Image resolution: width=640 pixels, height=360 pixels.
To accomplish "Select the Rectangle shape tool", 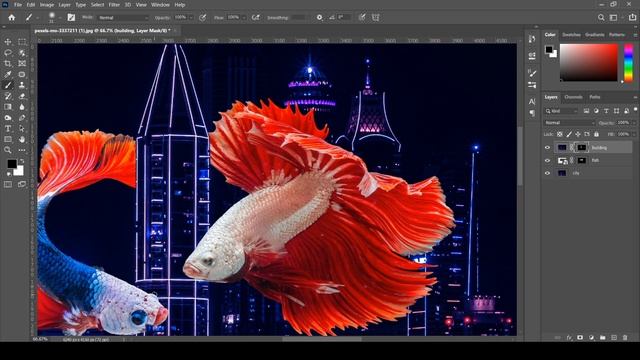I will coord(8,139).
